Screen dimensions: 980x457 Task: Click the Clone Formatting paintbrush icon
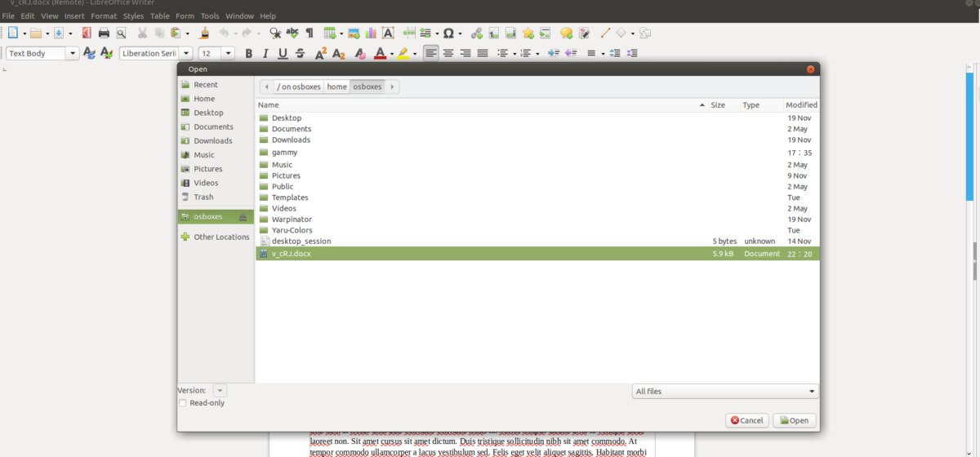[205, 33]
